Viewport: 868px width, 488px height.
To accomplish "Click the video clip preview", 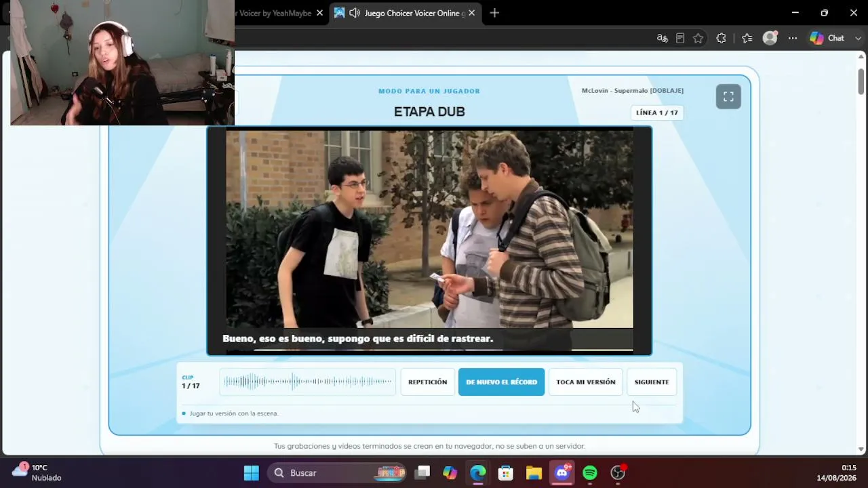I will pos(429,241).
